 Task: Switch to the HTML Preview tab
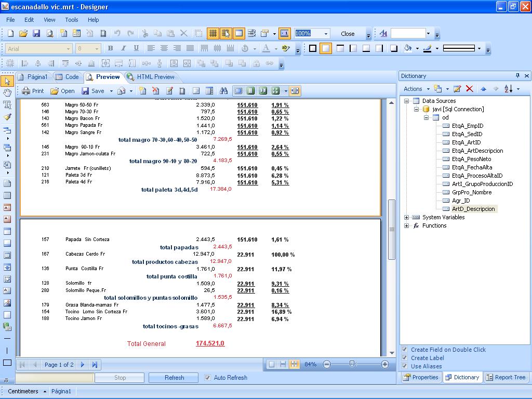click(151, 77)
